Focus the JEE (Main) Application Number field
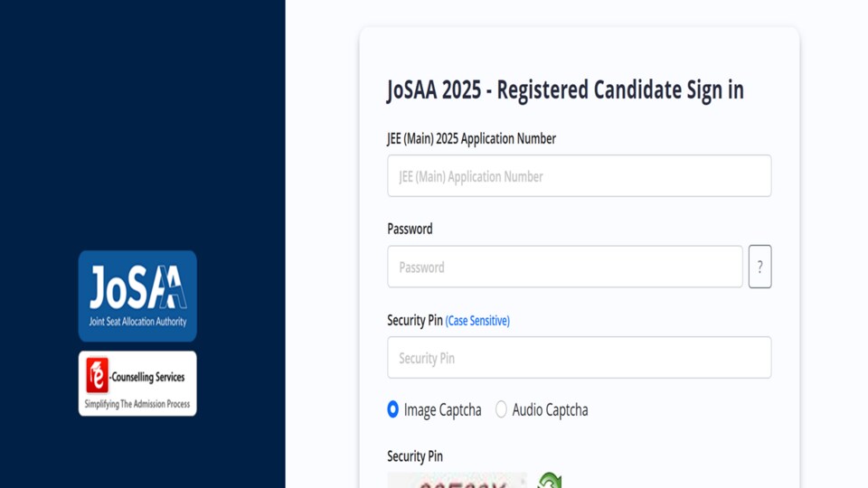 coord(579,176)
